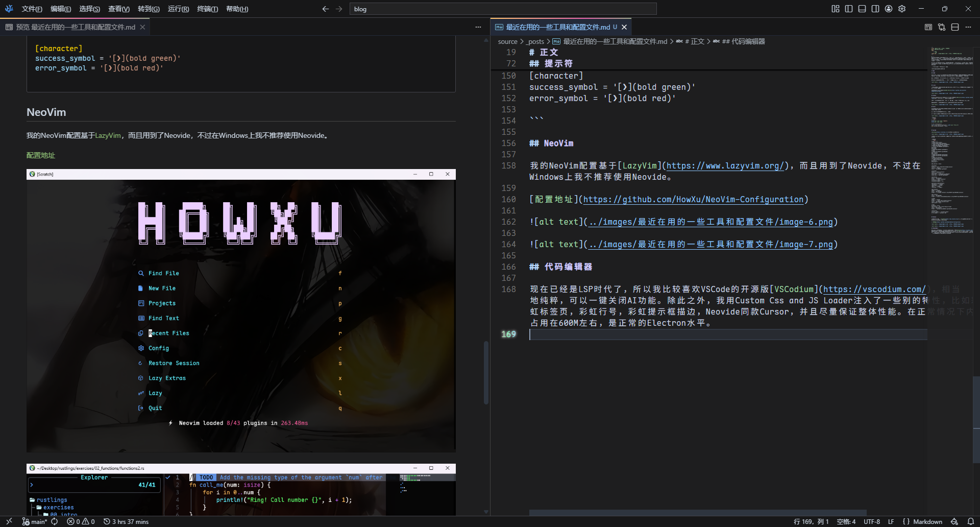Open VSCodium app icon menu
The width and height of the screenshot is (980, 527).
click(9, 9)
